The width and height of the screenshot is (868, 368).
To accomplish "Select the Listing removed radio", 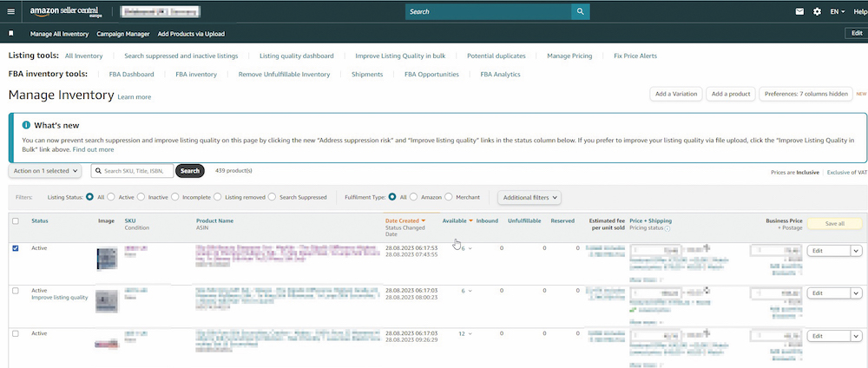I will pos(217,197).
